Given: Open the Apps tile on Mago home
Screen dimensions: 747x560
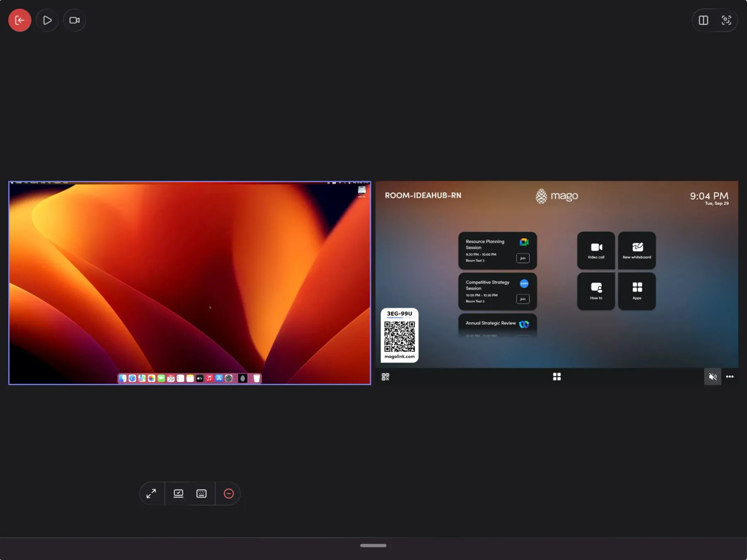Looking at the screenshot, I should [637, 291].
